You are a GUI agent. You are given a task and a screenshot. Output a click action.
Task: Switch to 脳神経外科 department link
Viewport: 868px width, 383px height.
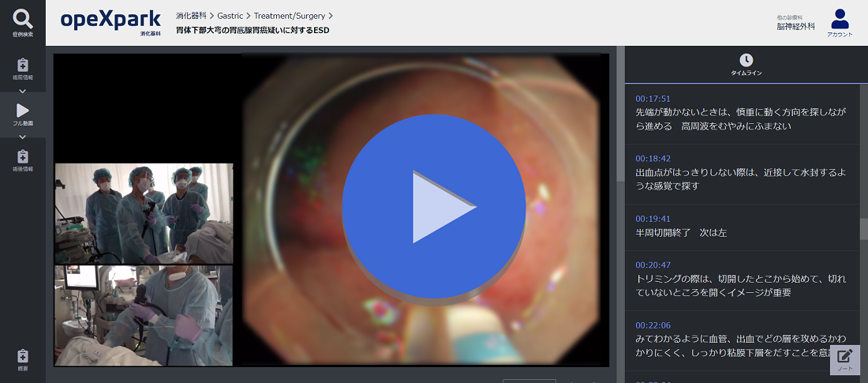[x=795, y=26]
